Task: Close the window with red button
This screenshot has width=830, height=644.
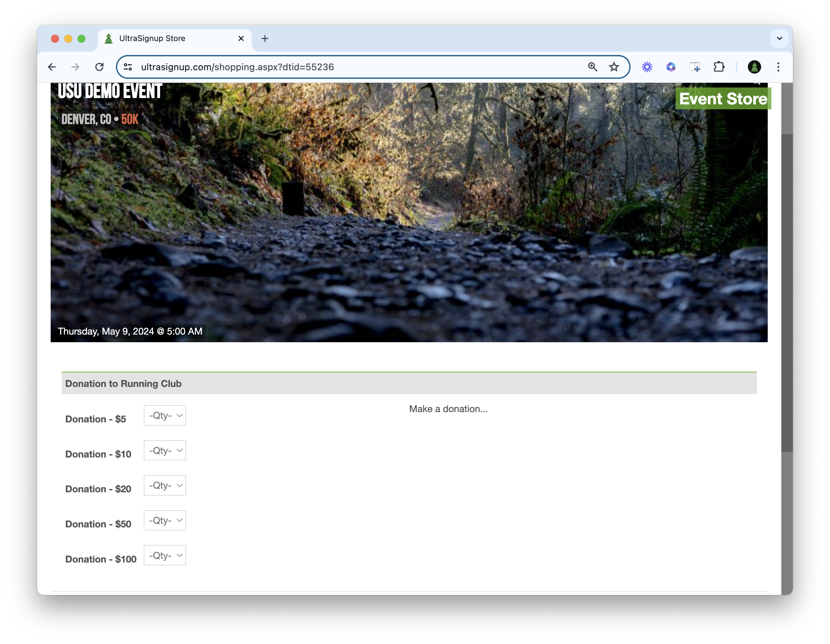Action: (55, 39)
